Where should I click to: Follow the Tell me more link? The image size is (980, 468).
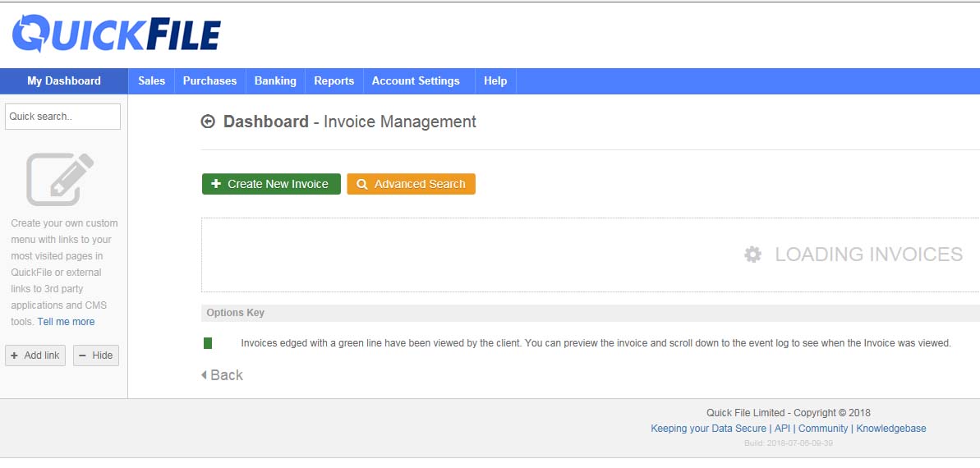[x=67, y=322]
